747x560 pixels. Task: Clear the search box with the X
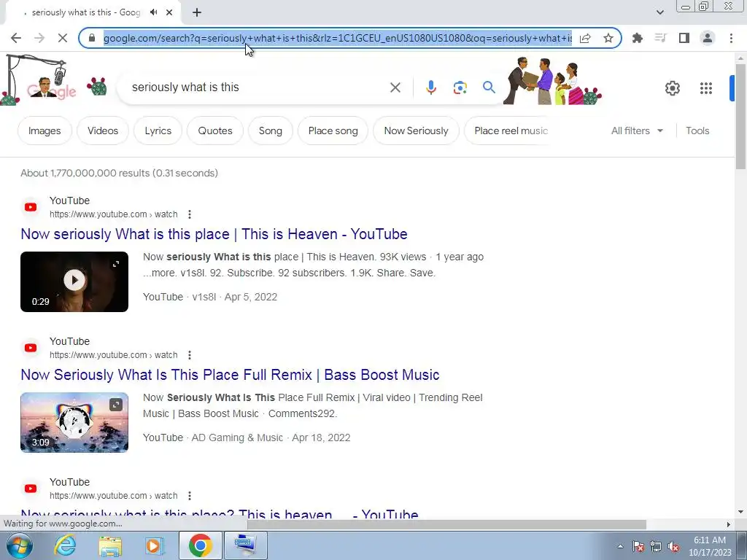pyautogui.click(x=395, y=87)
